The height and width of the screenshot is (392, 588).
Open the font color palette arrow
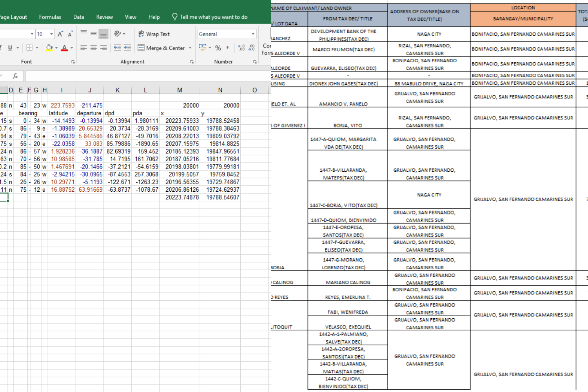[x=72, y=48]
